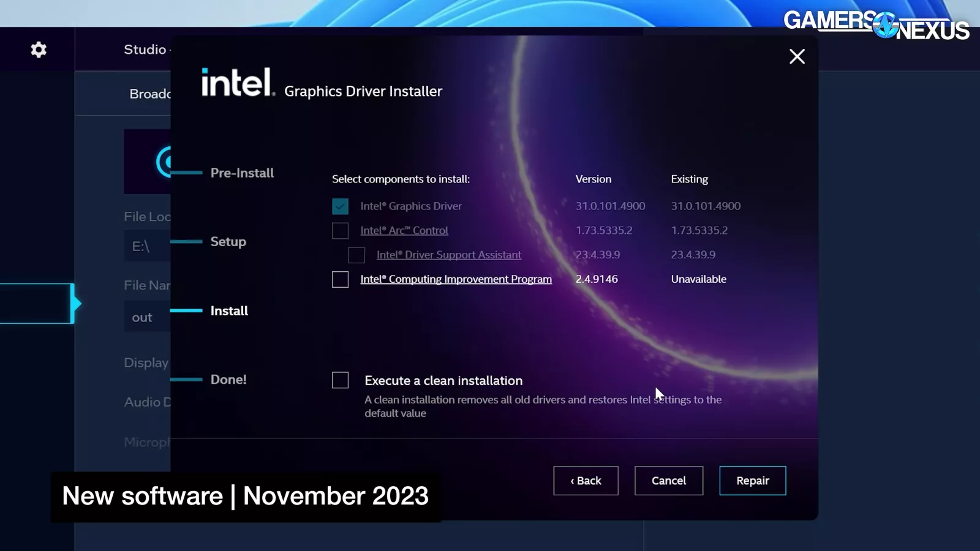The image size is (980, 551).
Task: Click the settings gear icon
Action: click(x=39, y=50)
